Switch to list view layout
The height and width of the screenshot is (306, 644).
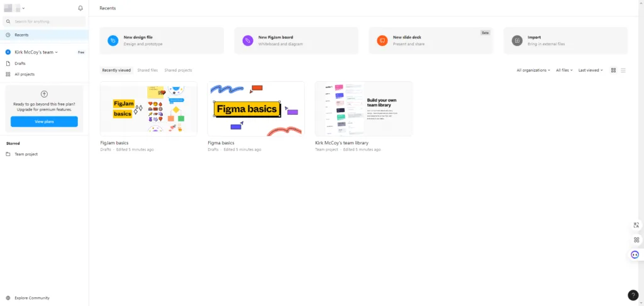tap(623, 70)
